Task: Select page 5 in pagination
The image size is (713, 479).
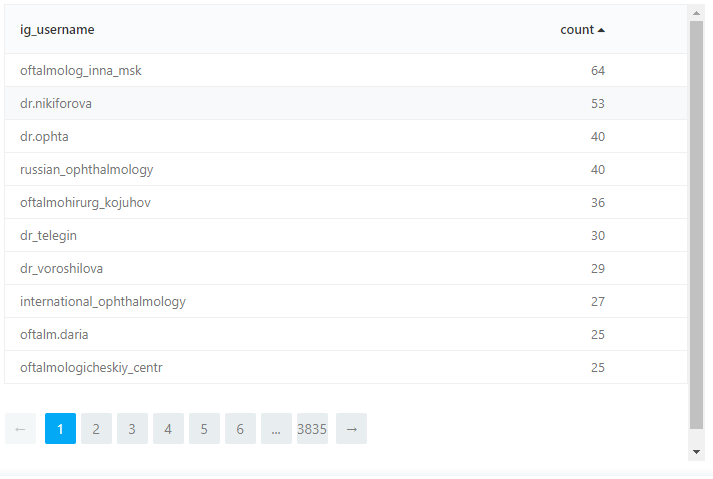Action: (204, 429)
